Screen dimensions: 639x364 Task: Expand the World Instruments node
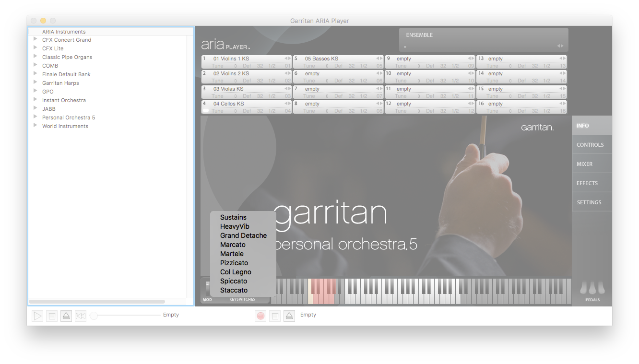point(35,126)
